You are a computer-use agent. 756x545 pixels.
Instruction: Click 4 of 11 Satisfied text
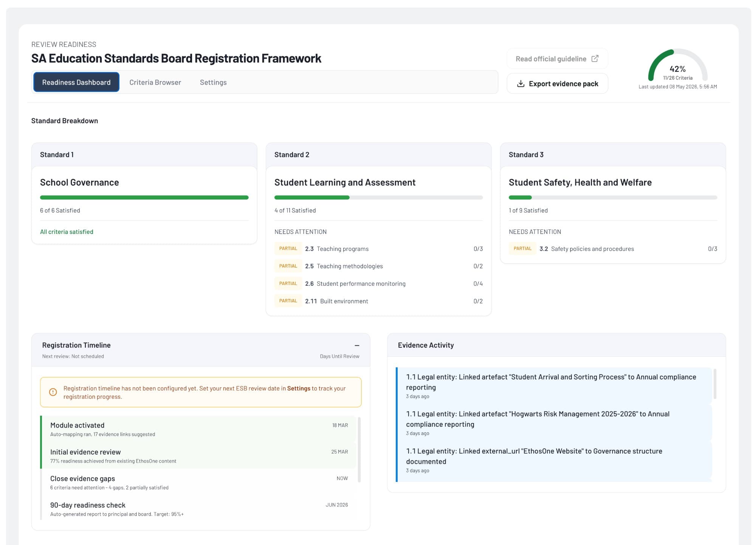295,210
